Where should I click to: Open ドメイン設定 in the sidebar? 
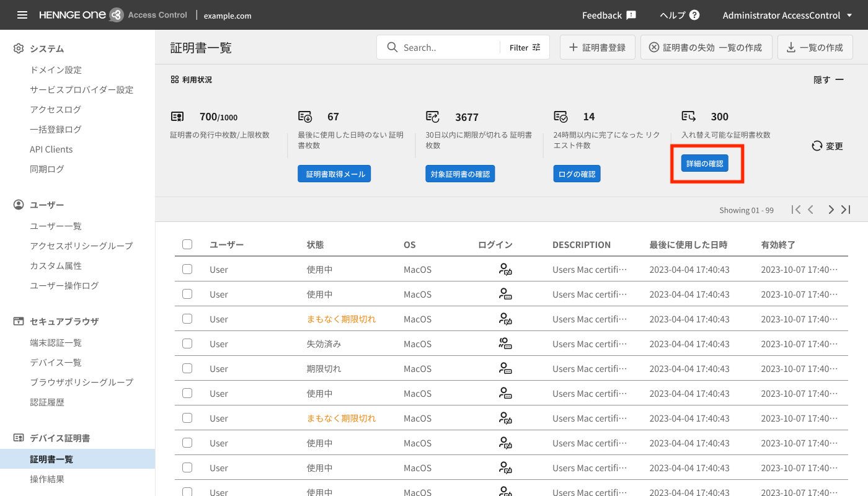(56, 70)
